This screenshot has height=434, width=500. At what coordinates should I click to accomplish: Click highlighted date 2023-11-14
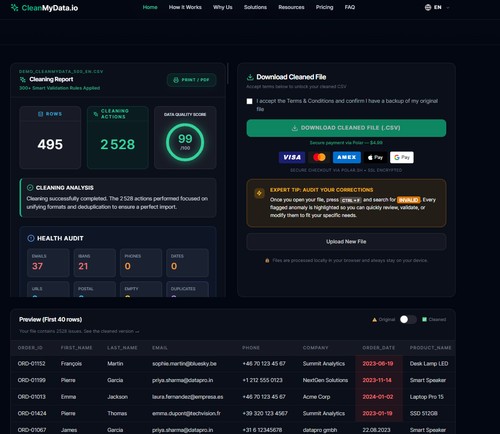[377, 380]
